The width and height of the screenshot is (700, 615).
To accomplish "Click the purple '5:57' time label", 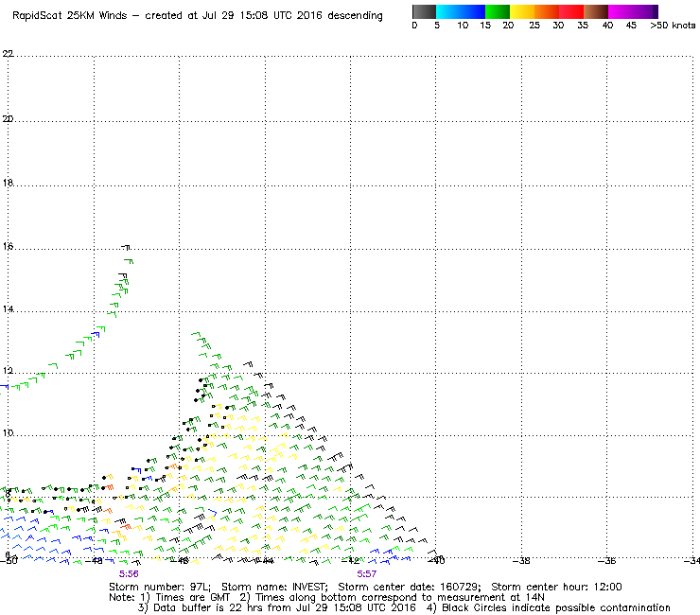I will point(366,574).
